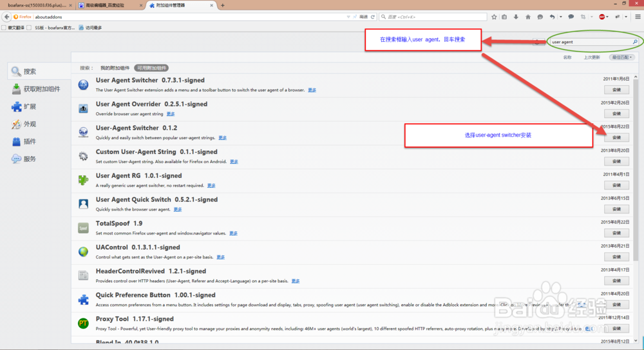Install User Agent Switcher 0.7.3.1-signed
The height and width of the screenshot is (350, 644).
(x=616, y=90)
